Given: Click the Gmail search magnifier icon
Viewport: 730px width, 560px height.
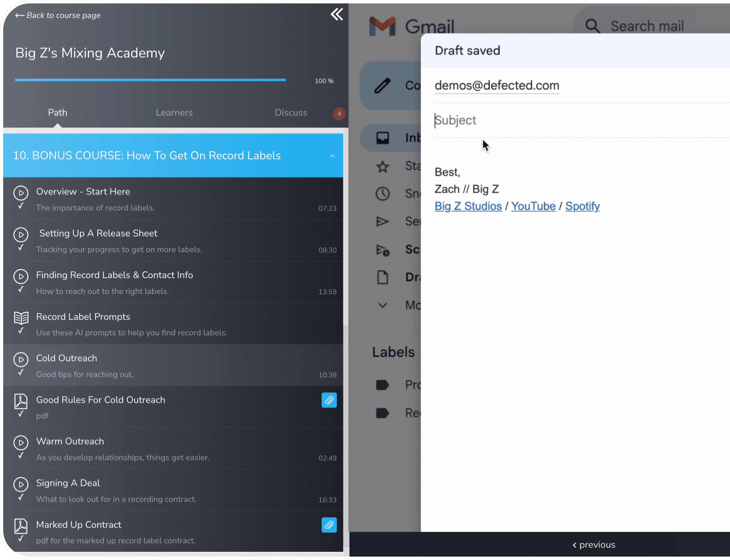Looking at the screenshot, I should point(593,26).
